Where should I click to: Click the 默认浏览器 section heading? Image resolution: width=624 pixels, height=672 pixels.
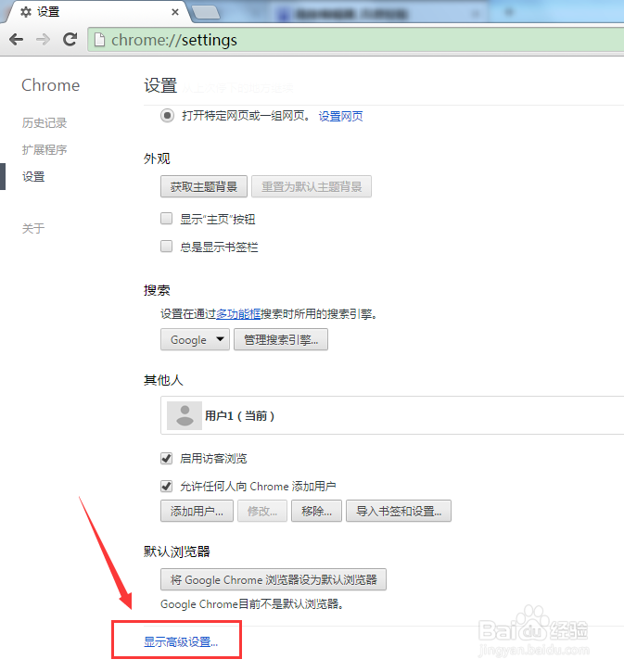[176, 552]
